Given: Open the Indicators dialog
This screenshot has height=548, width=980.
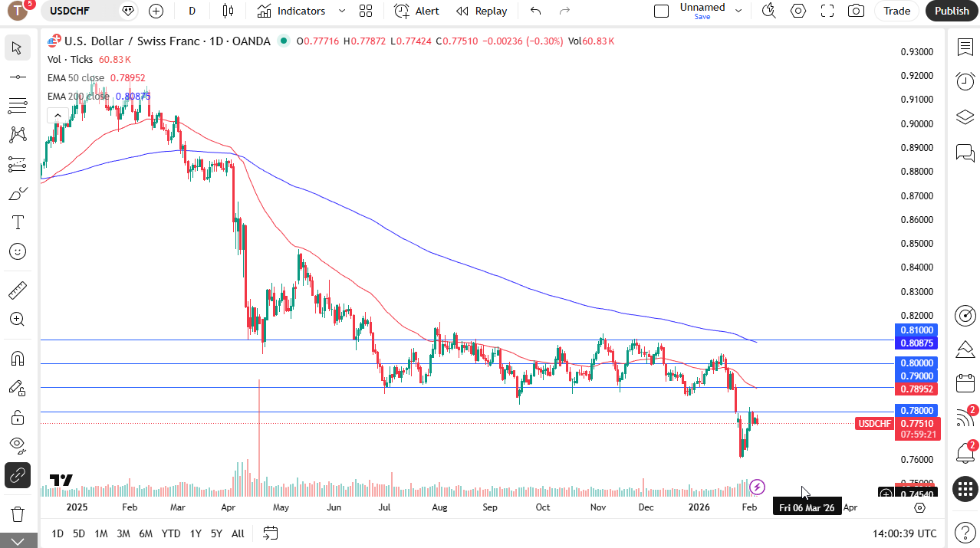Looking at the screenshot, I should [291, 11].
